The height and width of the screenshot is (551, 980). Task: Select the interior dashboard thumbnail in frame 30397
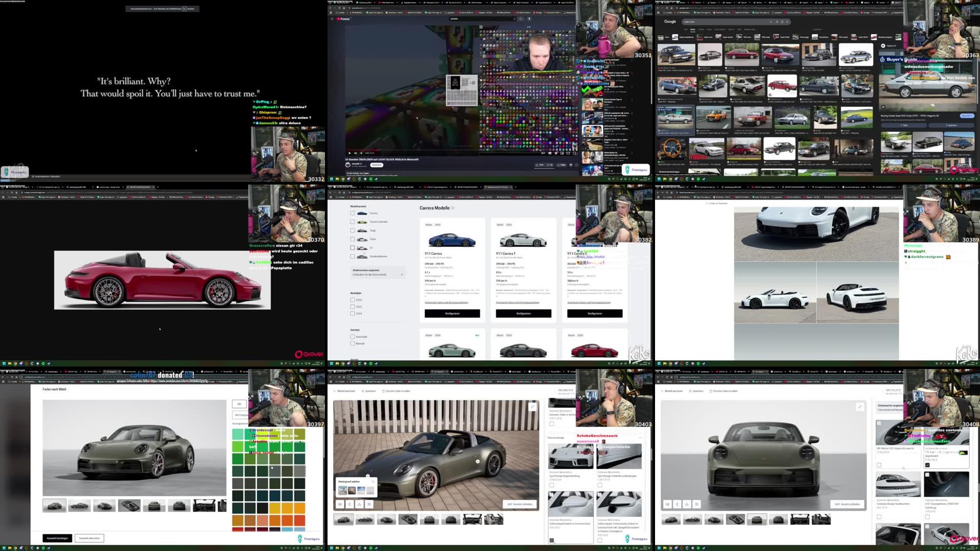(x=204, y=506)
